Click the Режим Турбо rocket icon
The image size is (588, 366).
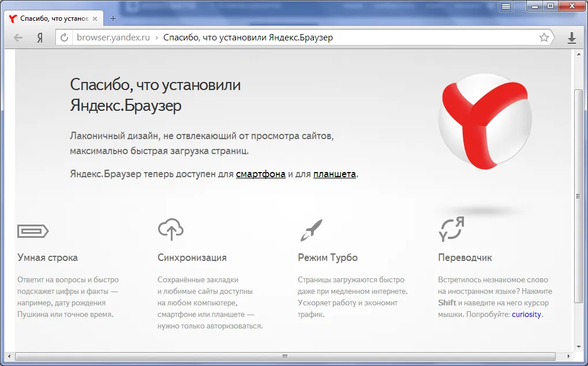click(311, 230)
